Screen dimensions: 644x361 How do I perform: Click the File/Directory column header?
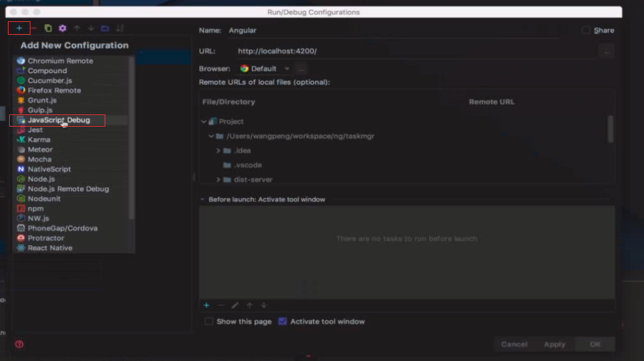229,102
